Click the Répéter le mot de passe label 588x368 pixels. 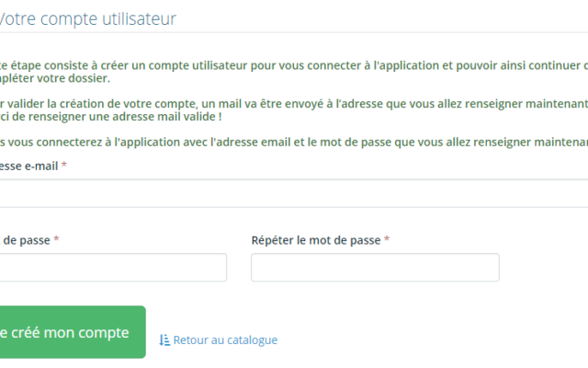tap(316, 240)
